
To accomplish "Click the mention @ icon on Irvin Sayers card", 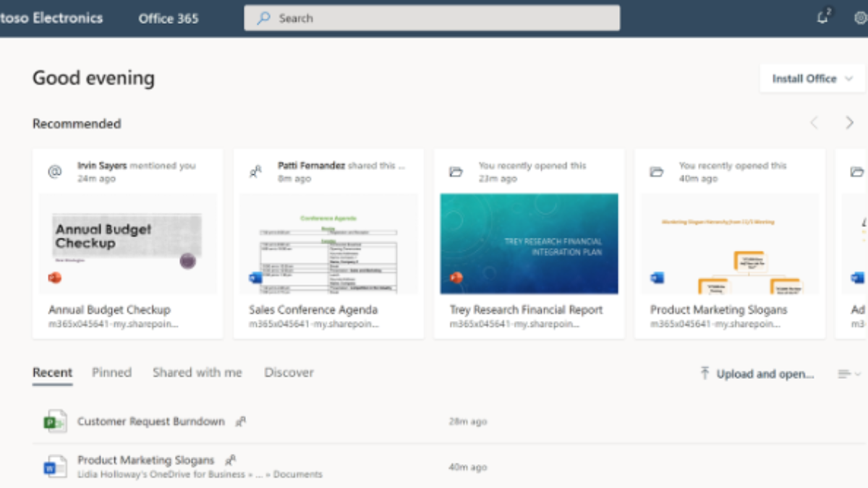I will point(54,171).
